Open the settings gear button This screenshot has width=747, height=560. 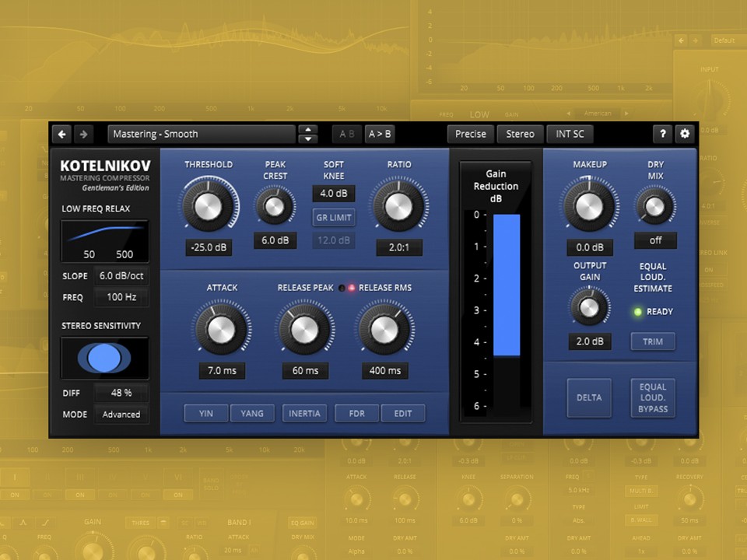(x=685, y=135)
